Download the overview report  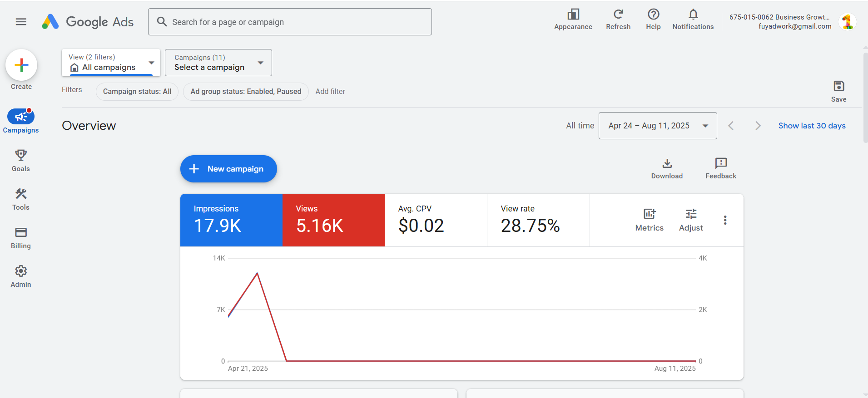point(667,168)
